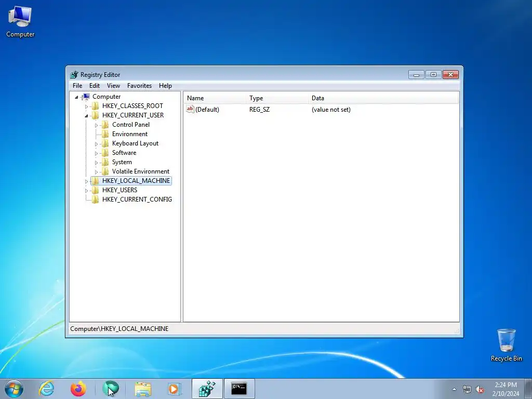Click the Registry Editor taskbar button

pos(207,389)
